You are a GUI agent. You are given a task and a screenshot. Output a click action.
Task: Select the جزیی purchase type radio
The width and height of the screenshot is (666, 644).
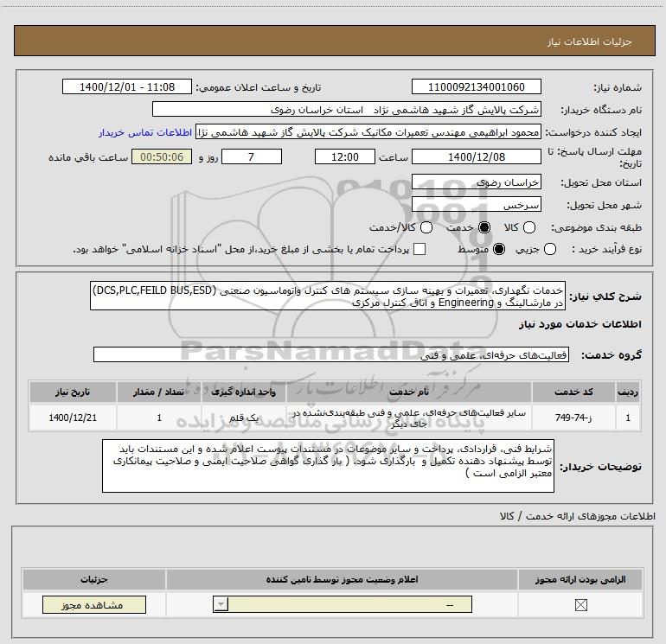[x=550, y=249]
